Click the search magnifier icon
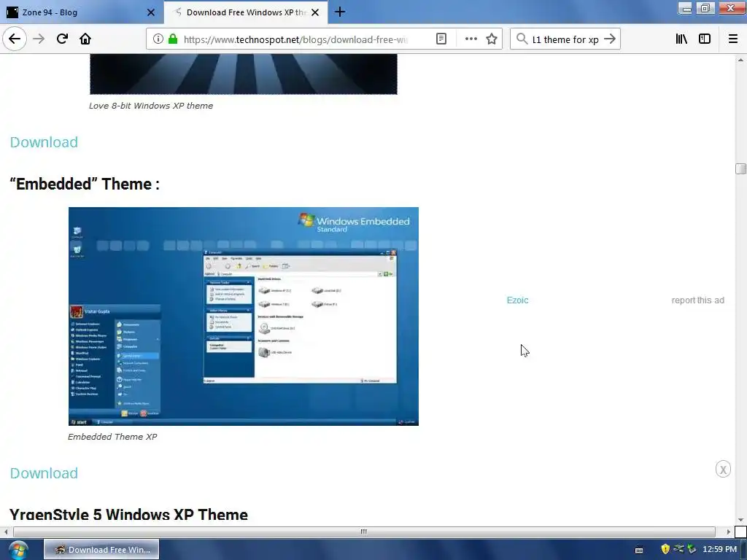The width and height of the screenshot is (747, 560). pos(522,39)
